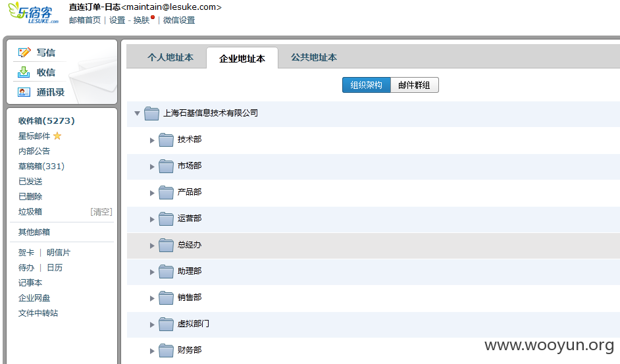The height and width of the screenshot is (364, 620).
Task: Switch to the 个人地址本 tab
Action: pyautogui.click(x=170, y=57)
